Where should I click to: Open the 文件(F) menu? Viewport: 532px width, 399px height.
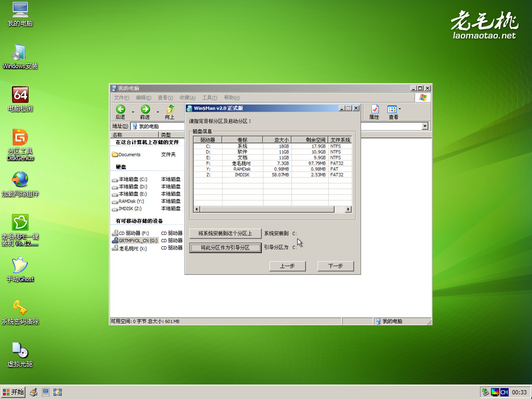(122, 98)
